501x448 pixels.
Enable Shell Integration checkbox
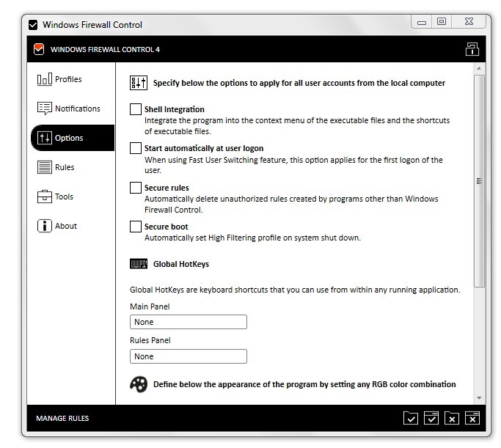tap(136, 109)
